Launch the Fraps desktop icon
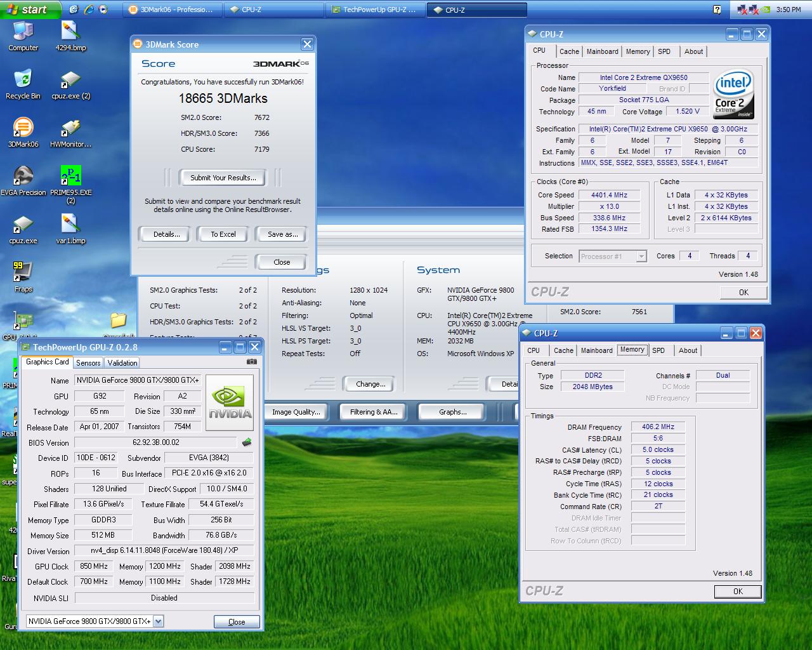 coord(23,277)
